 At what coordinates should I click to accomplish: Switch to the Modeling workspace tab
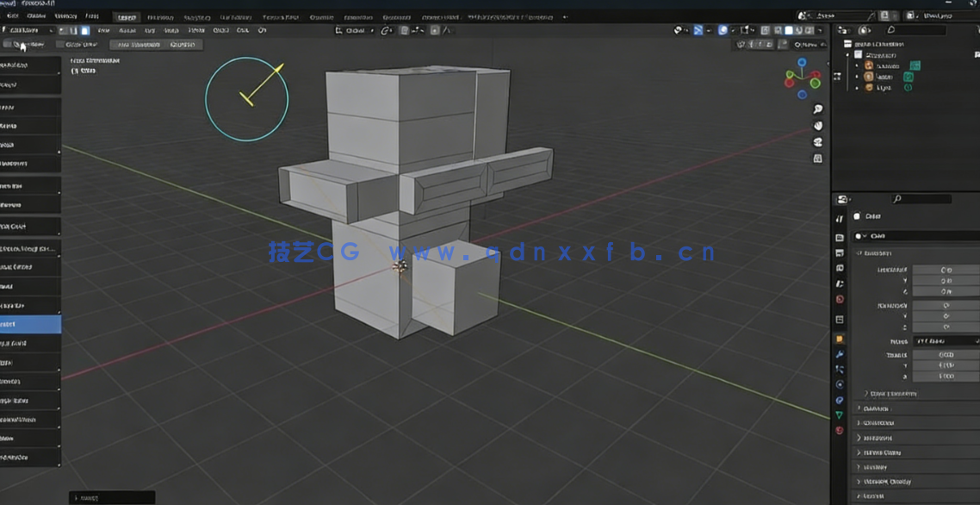tap(163, 16)
